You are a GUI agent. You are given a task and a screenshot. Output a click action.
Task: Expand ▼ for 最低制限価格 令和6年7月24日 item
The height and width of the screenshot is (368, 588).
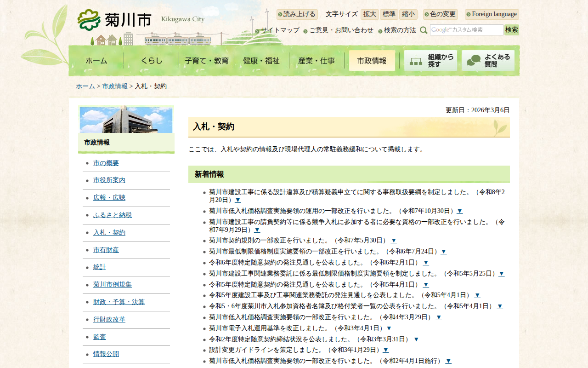(444, 252)
